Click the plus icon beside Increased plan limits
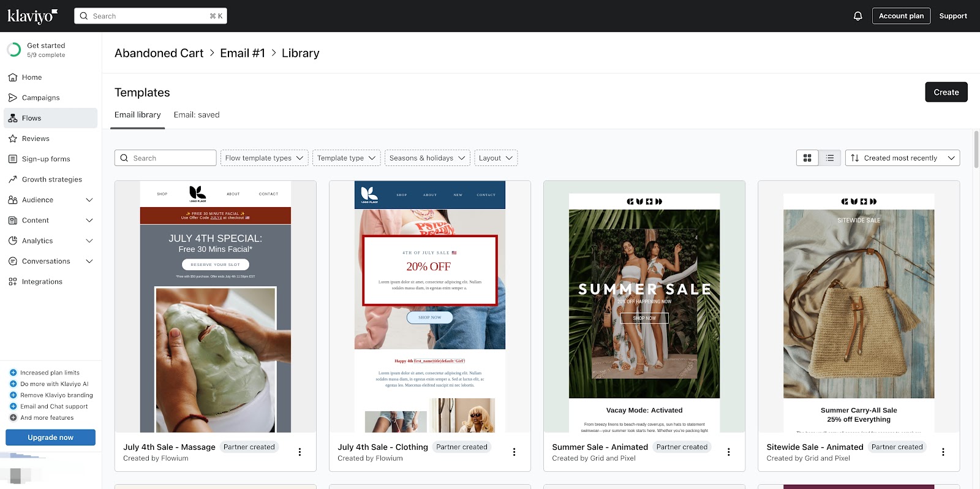Image resolution: width=980 pixels, height=489 pixels. (x=13, y=373)
